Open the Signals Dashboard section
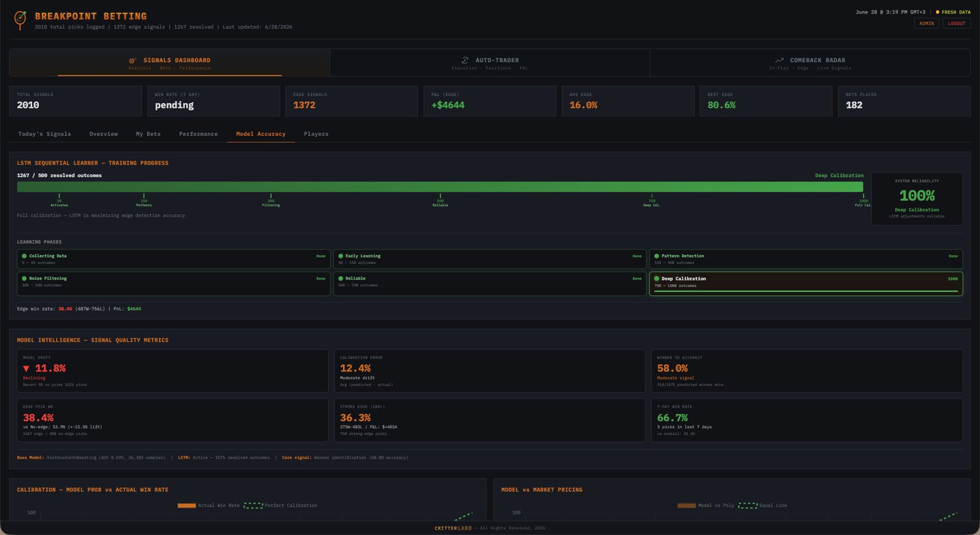Viewport: 980px width, 535px height. pos(170,63)
